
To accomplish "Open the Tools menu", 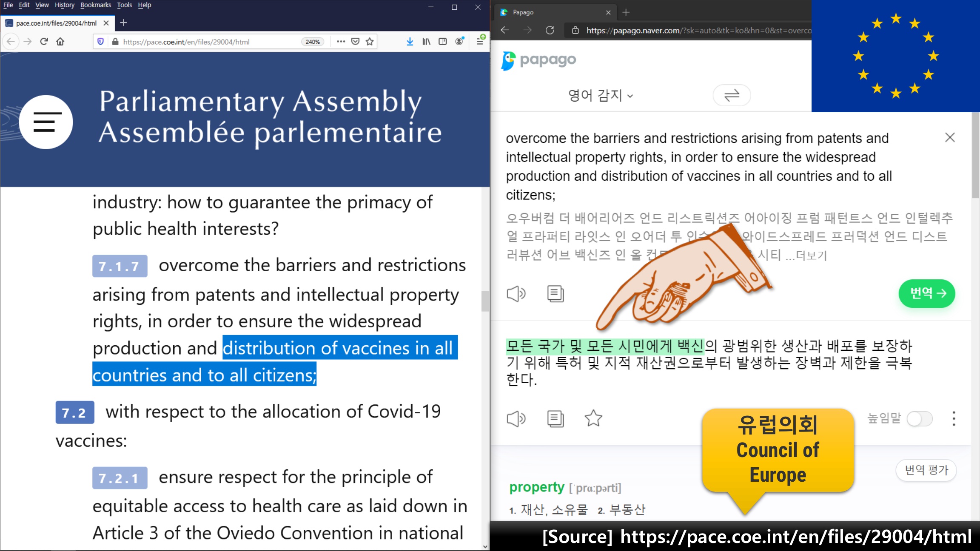I will coord(124,5).
